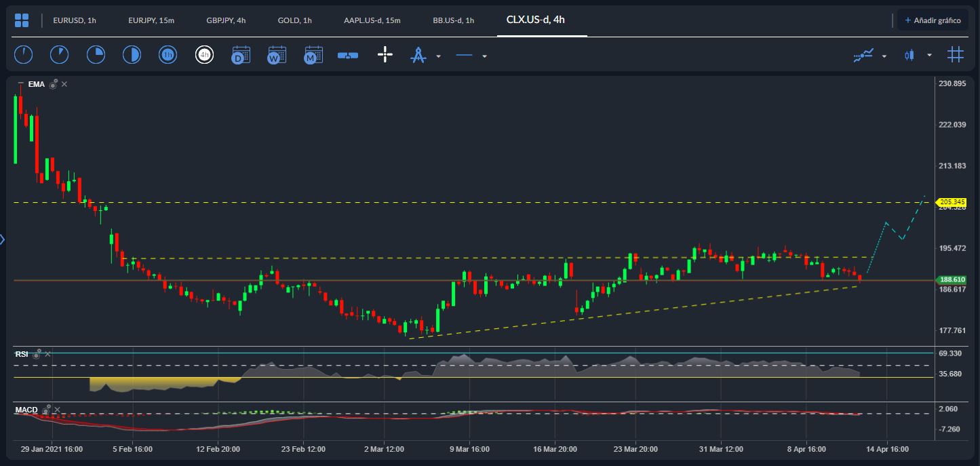
Task: Select the 1h timeframe icon
Action: coord(168,55)
